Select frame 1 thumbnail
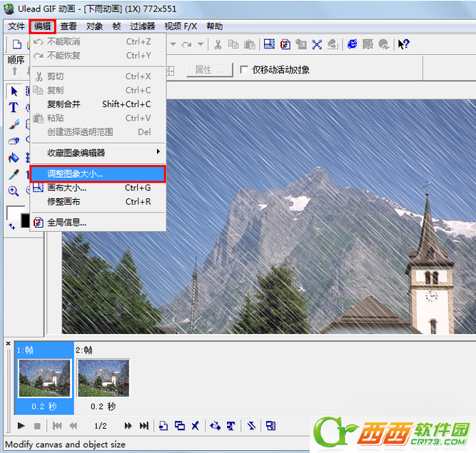Viewport: 476px width, 453px height. tap(44, 378)
